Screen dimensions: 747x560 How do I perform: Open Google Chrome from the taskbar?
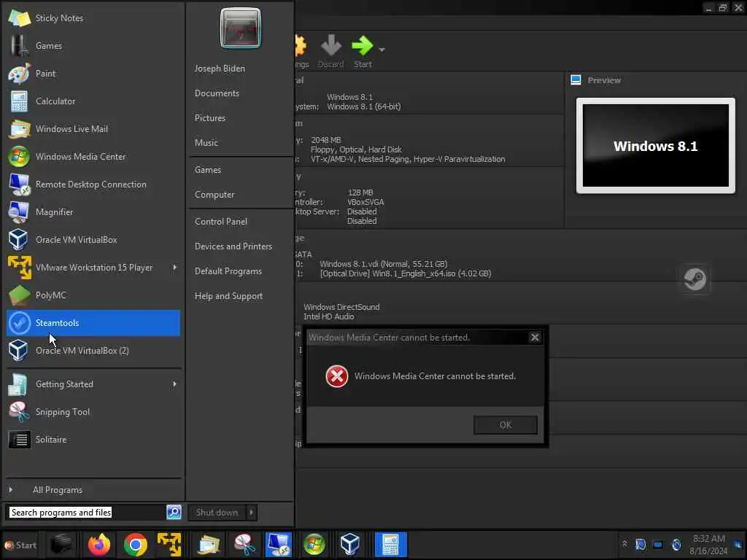coord(135,544)
